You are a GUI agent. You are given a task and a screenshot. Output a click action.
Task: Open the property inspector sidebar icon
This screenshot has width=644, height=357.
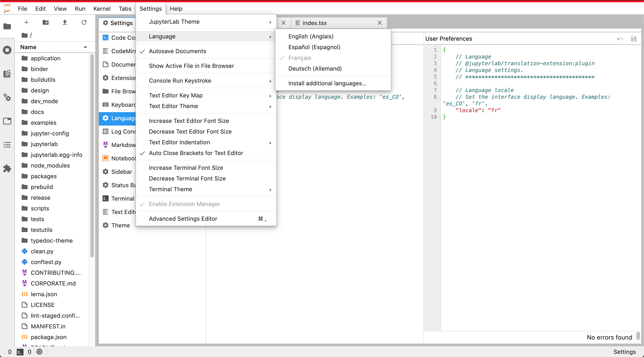[x=7, y=121]
